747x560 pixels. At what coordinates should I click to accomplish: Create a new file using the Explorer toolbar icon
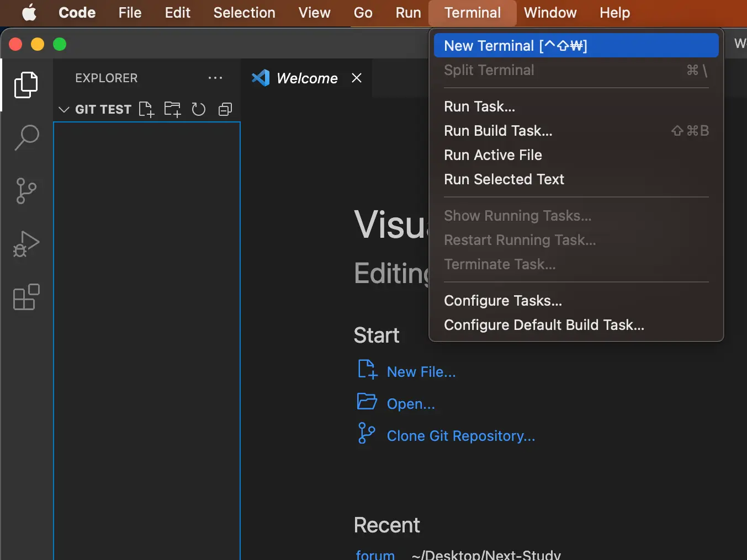(146, 109)
